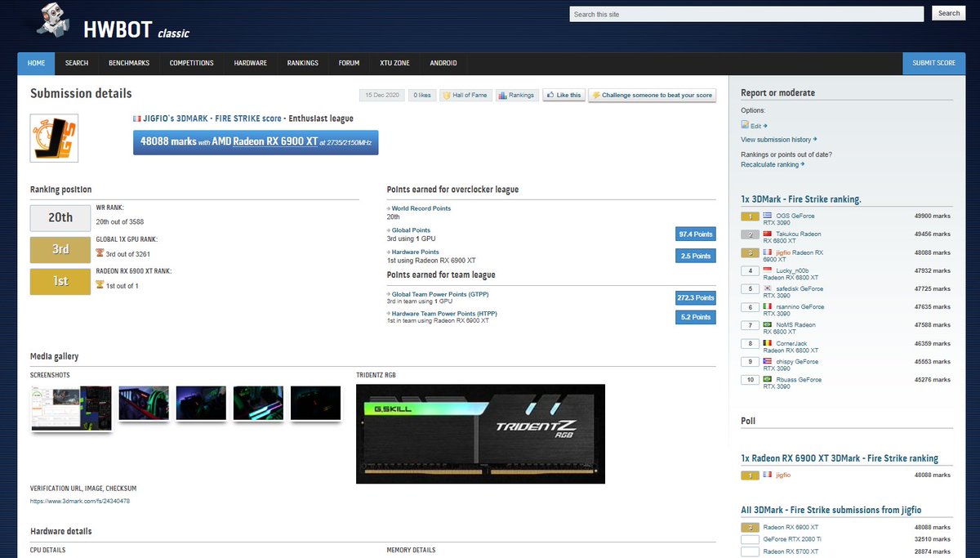980x558 pixels.
Task: Open Hardware Team Power Points (HTPP) link
Action: [444, 314]
